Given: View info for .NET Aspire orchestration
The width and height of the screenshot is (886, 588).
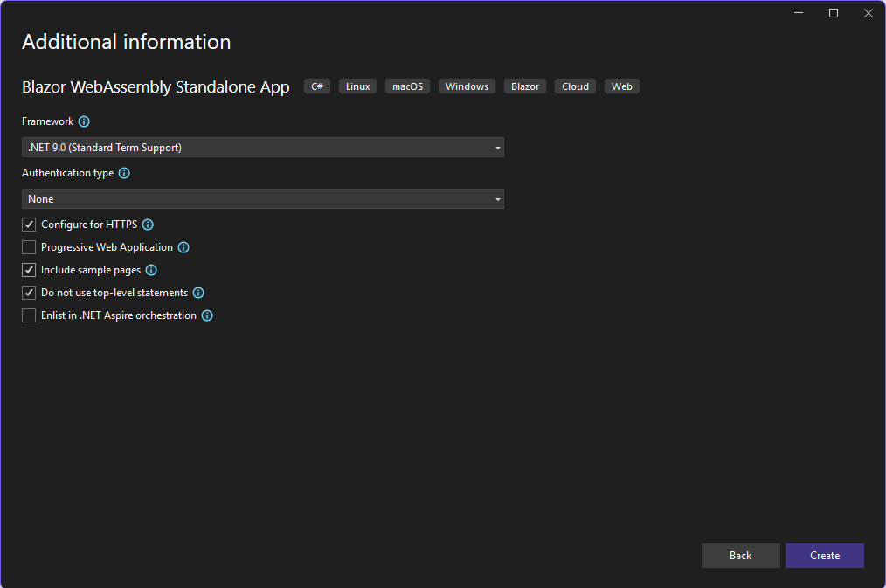Looking at the screenshot, I should (207, 315).
